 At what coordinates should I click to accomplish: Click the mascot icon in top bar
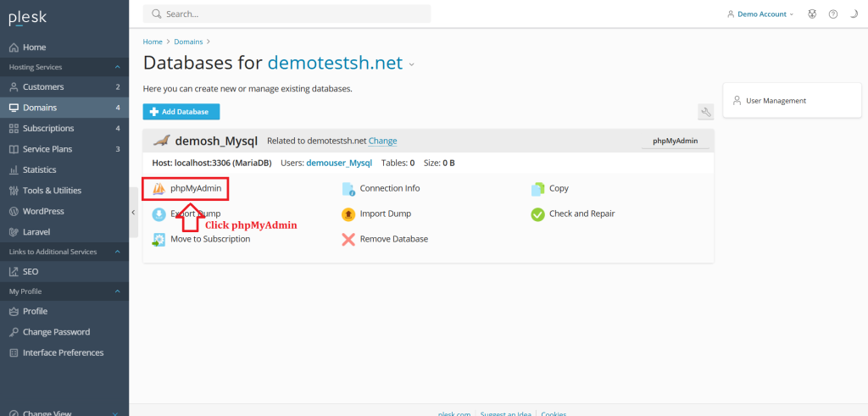tap(812, 14)
